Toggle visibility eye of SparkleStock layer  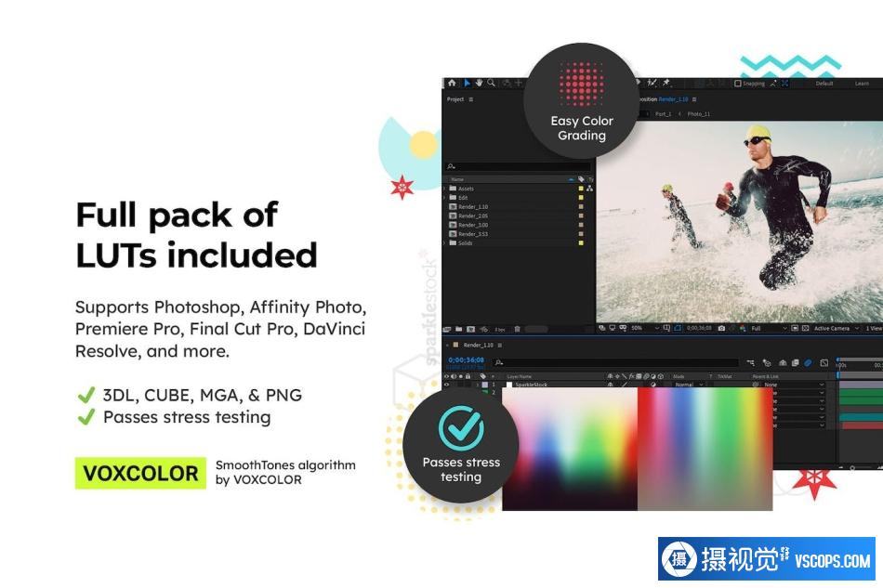pos(447,385)
